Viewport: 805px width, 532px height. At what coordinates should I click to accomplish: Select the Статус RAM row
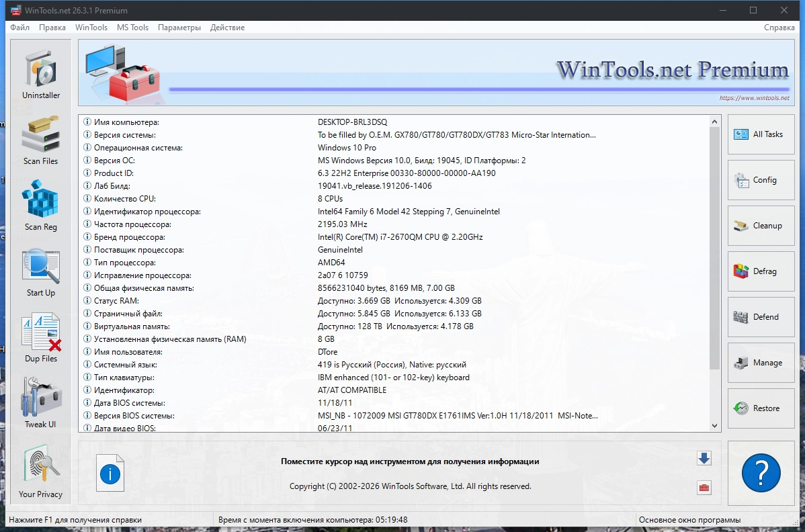[394, 301]
